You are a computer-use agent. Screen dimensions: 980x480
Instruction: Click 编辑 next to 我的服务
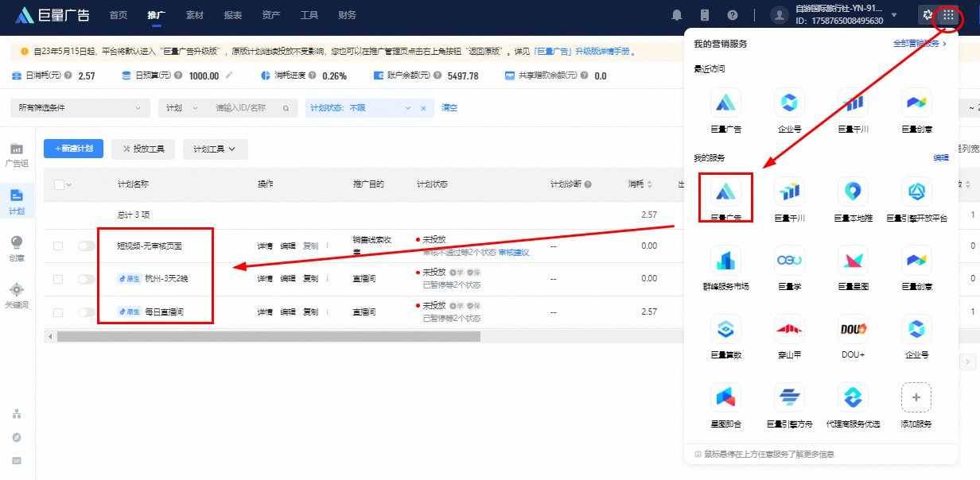point(941,158)
